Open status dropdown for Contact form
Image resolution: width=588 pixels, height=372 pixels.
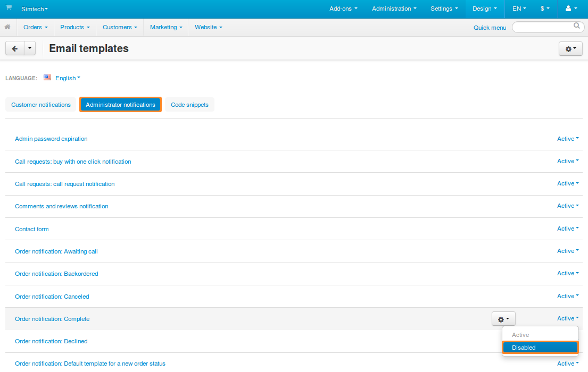pyautogui.click(x=568, y=229)
